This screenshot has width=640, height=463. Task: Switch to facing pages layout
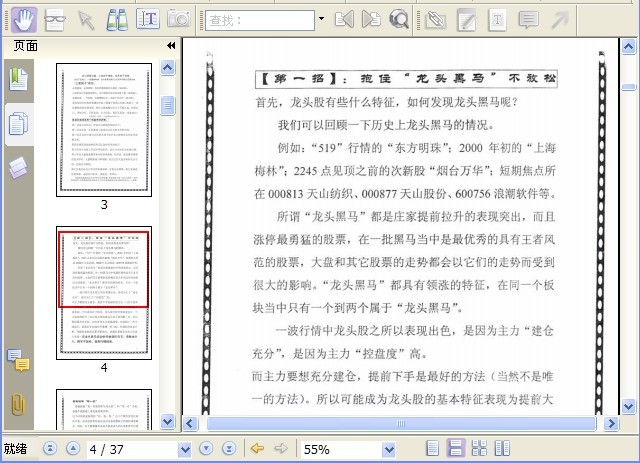point(502,448)
